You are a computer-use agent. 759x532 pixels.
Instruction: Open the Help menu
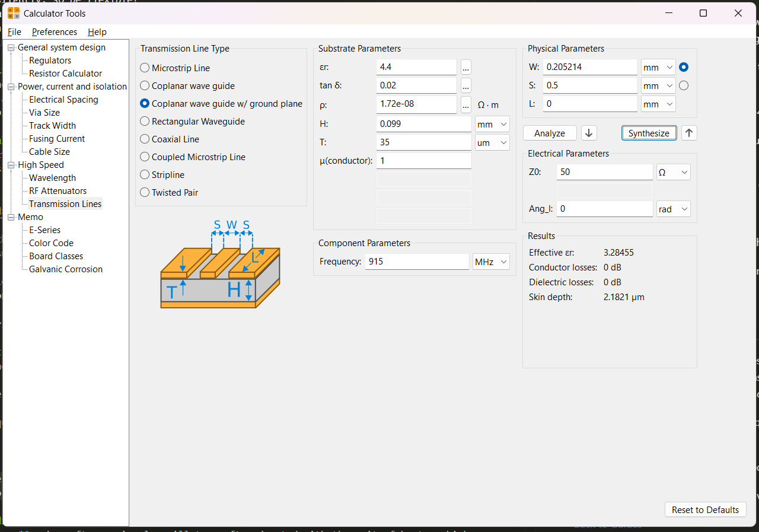tap(97, 31)
